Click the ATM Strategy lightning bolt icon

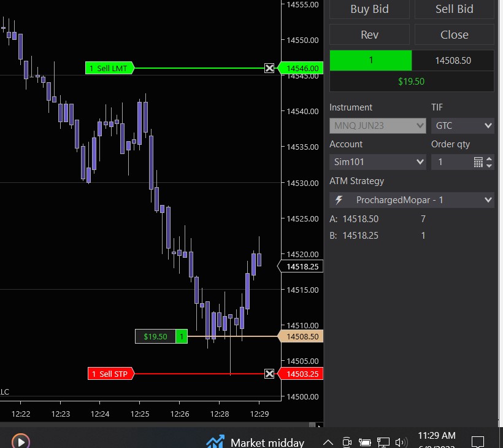(339, 200)
